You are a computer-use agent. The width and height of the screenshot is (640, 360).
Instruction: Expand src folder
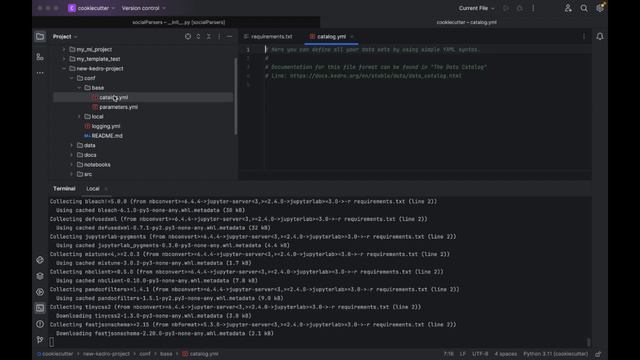pos(71,174)
